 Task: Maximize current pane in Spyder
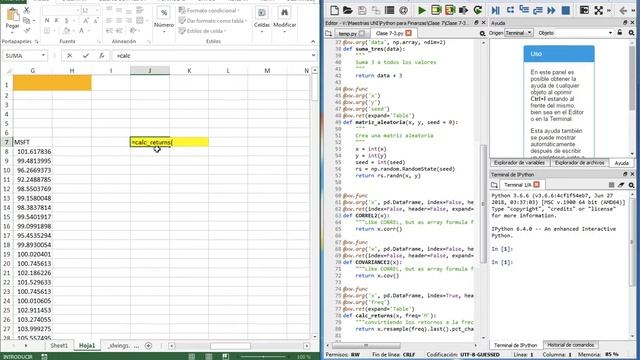[x=584, y=10]
